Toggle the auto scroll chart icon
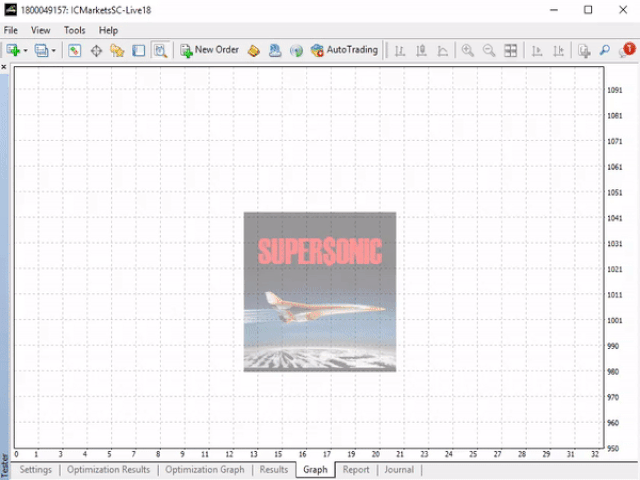 (x=537, y=51)
